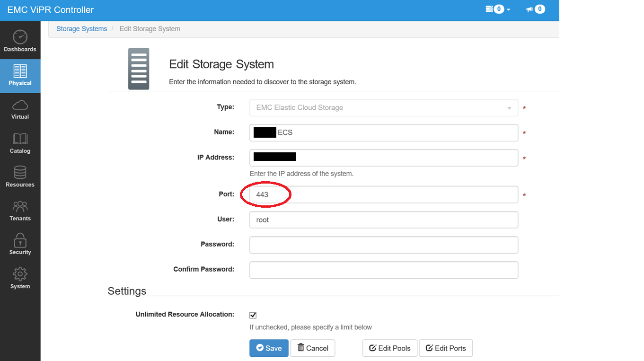Navigate to Storage Systems breadcrumb link

(x=81, y=29)
